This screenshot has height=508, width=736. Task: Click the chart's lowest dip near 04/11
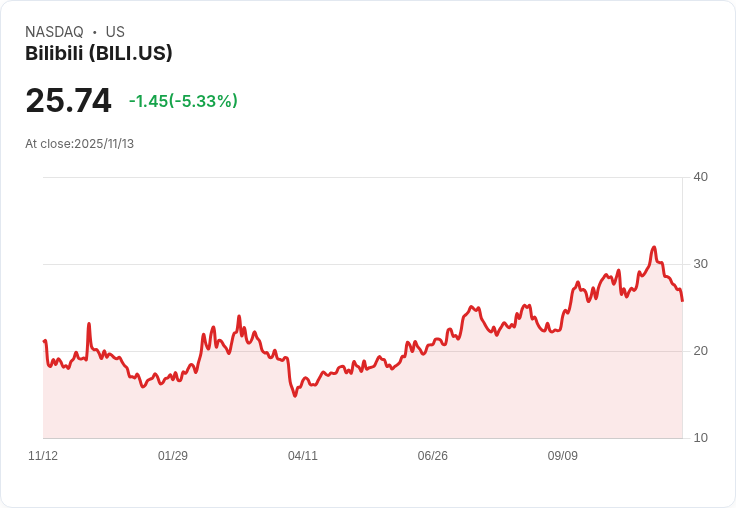click(x=295, y=396)
